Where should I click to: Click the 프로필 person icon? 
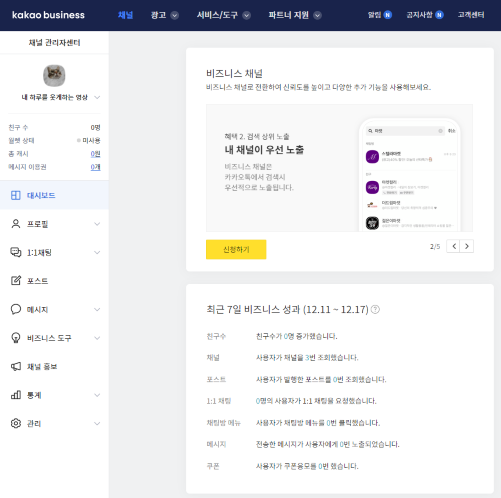pyautogui.click(x=16, y=224)
